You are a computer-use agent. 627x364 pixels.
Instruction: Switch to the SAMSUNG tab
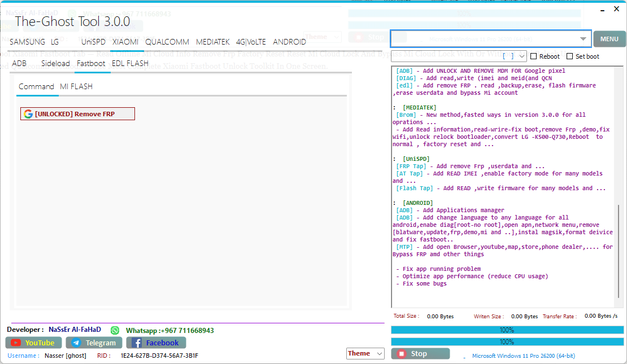coord(27,42)
